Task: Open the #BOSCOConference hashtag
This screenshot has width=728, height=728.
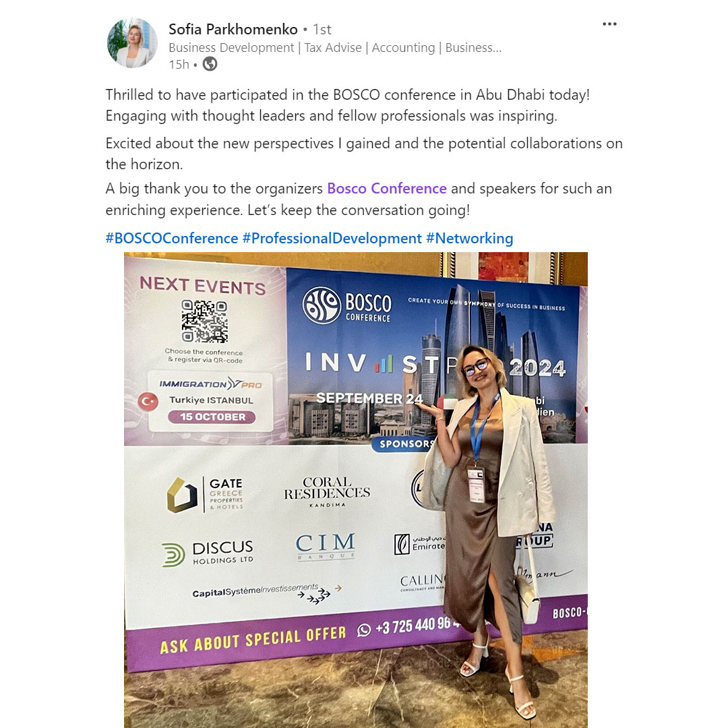Action: pos(171,238)
